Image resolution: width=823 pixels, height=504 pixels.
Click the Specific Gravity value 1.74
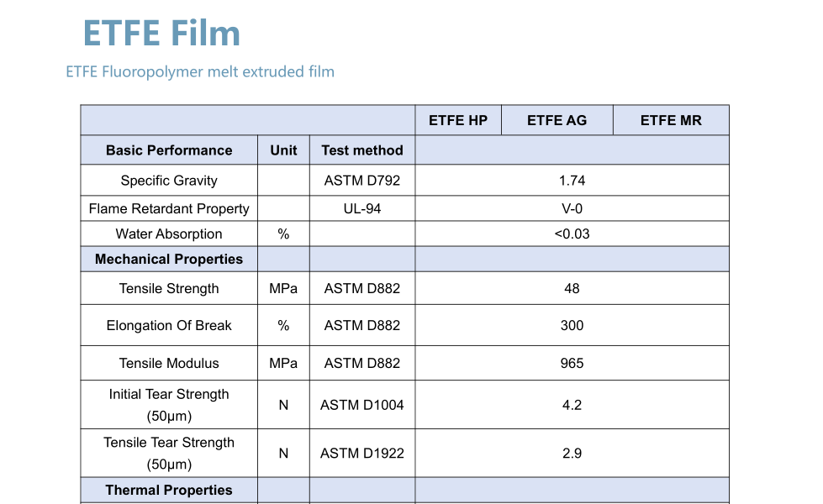point(572,181)
